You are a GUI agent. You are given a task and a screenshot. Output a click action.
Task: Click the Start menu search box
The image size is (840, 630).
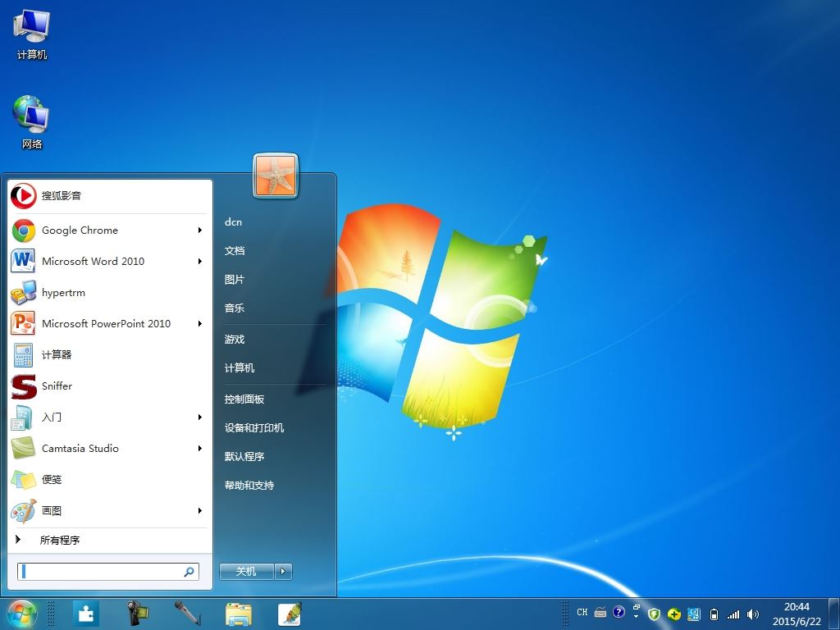108,572
